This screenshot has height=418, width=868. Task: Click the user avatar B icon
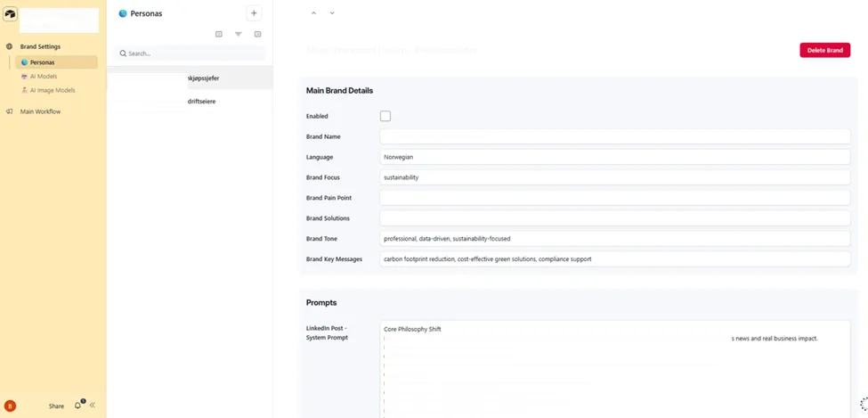coord(10,406)
